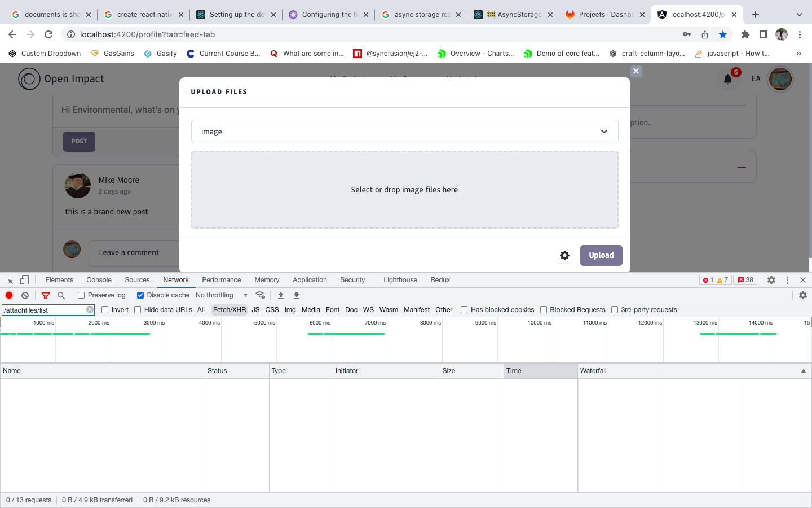Image resolution: width=812 pixels, height=508 pixels.
Task: Toggle the device toolbar icon in DevTools
Action: click(x=24, y=280)
